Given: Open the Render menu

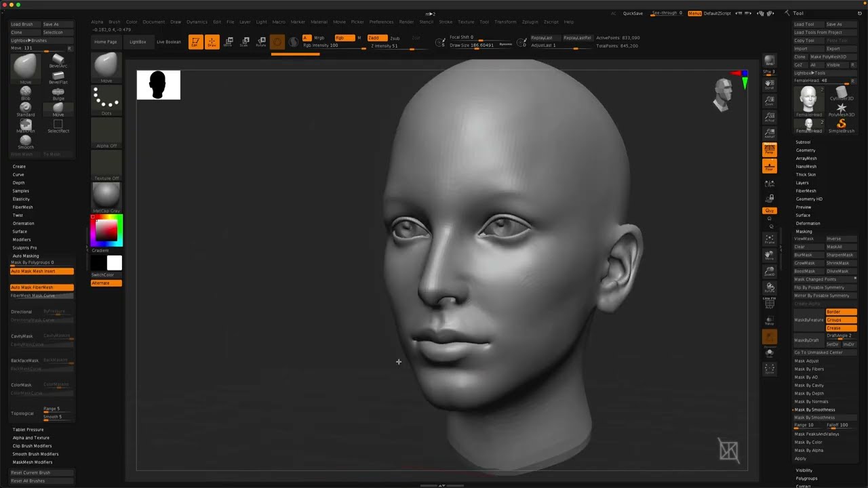Looking at the screenshot, I should [406, 22].
